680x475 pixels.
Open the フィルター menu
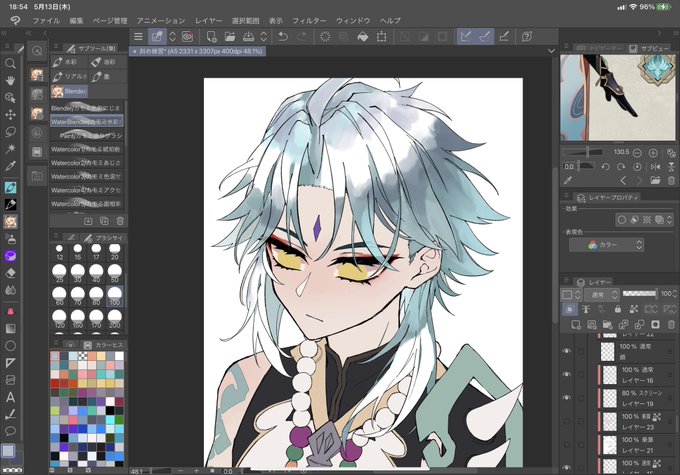(x=309, y=20)
